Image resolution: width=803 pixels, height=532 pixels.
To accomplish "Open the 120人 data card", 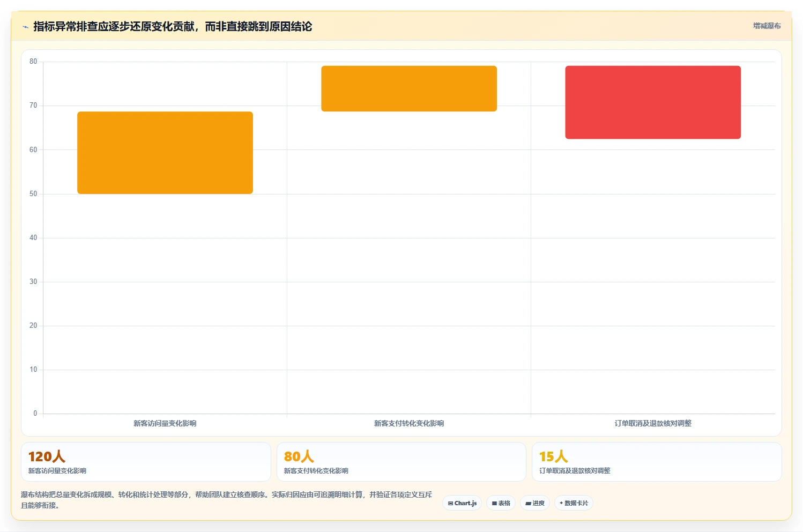I will (x=146, y=462).
